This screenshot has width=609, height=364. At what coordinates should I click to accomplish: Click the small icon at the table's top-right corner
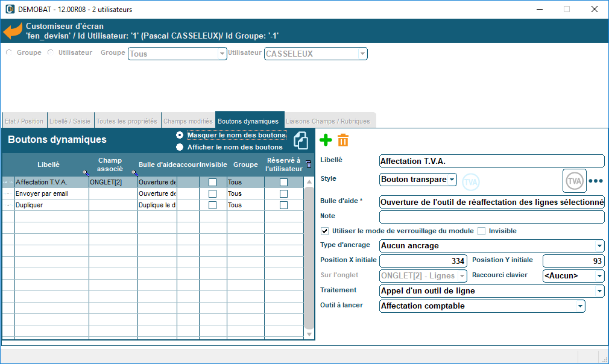(x=309, y=164)
